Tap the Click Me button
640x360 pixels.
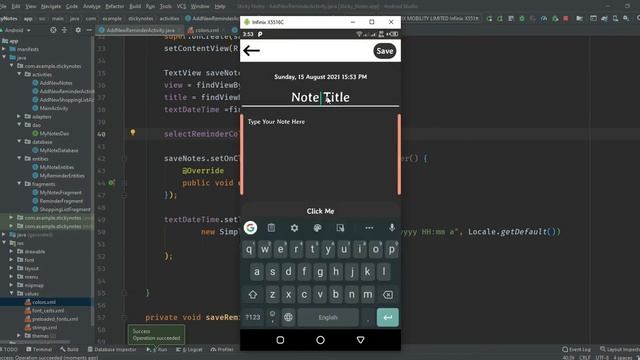point(320,211)
